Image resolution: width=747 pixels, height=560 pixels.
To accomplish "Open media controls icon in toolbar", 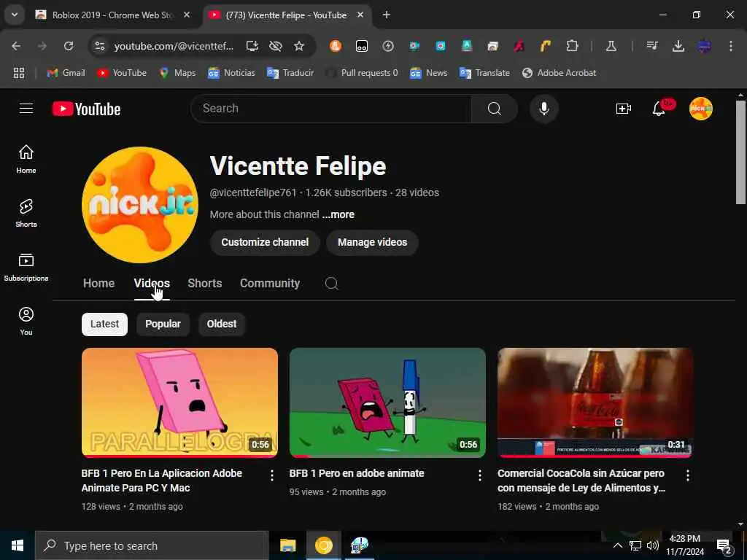I will pos(651,46).
